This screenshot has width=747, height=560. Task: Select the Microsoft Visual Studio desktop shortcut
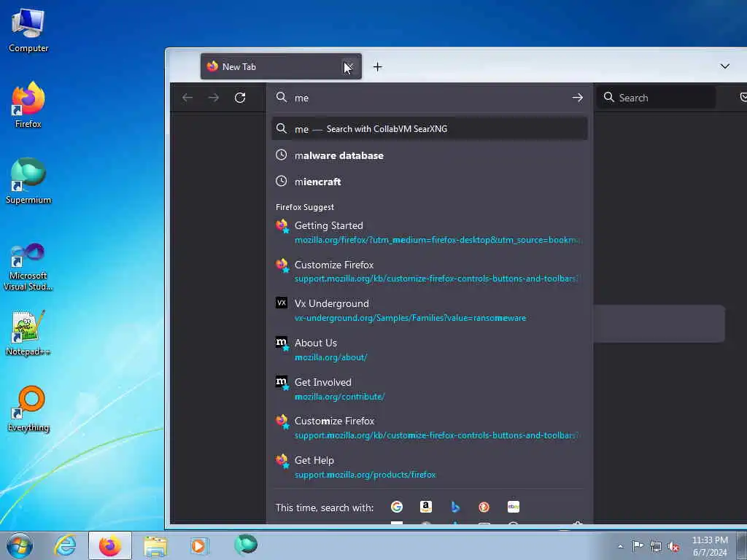tap(28, 267)
